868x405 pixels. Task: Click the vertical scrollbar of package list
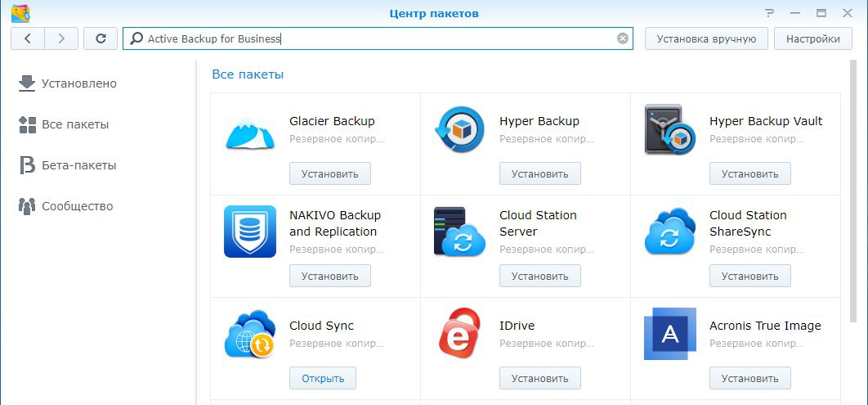tap(853, 191)
